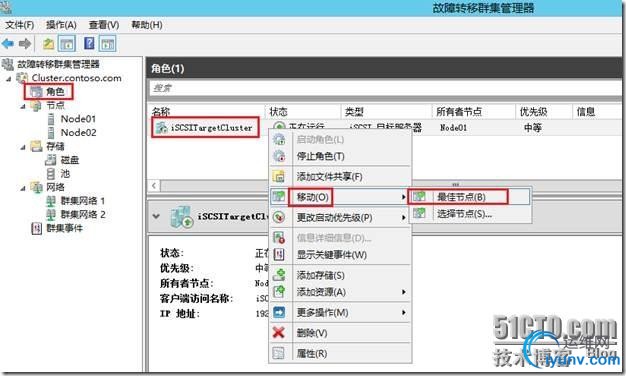
Task: Click the file share icon next to 添加文件共享(F)
Action: point(278,176)
